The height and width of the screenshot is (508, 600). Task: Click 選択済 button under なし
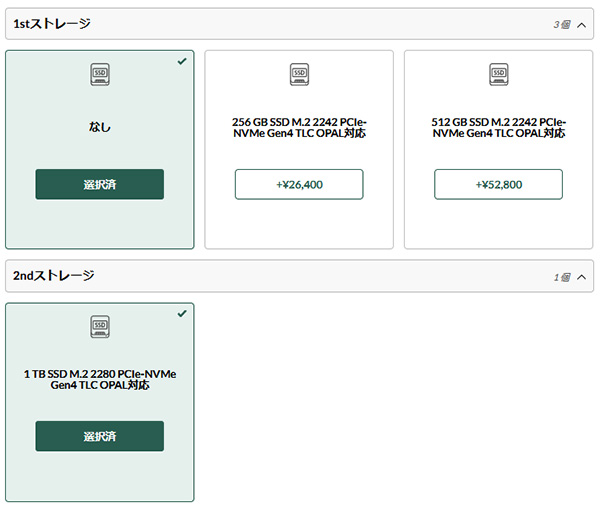pyautogui.click(x=99, y=184)
